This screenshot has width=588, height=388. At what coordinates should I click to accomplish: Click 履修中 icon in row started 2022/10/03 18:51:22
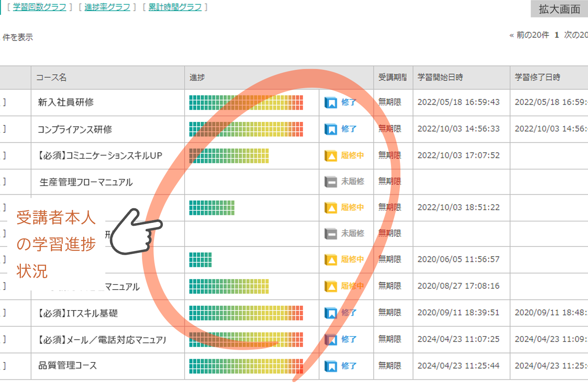tap(330, 208)
